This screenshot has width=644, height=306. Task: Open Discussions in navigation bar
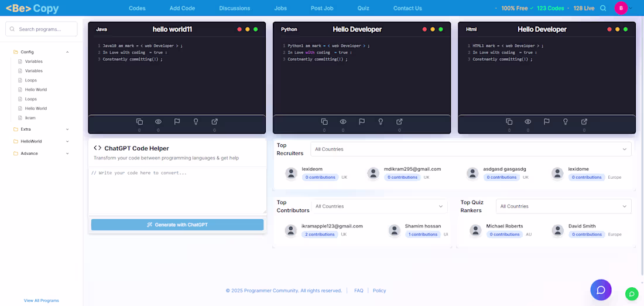tap(235, 8)
